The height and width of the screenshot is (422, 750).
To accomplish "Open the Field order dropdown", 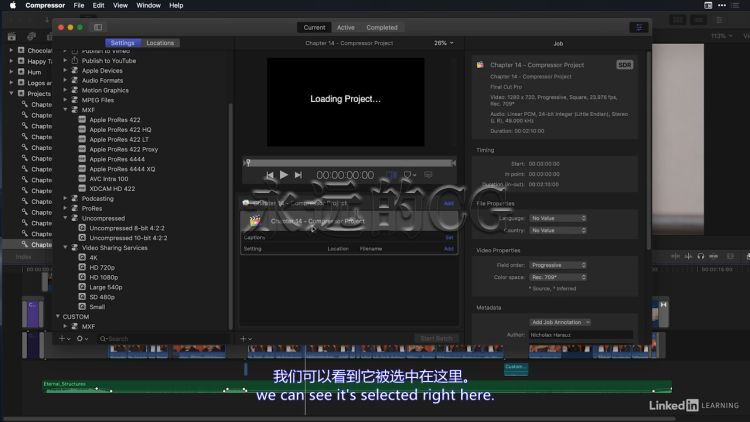I will click(558, 265).
